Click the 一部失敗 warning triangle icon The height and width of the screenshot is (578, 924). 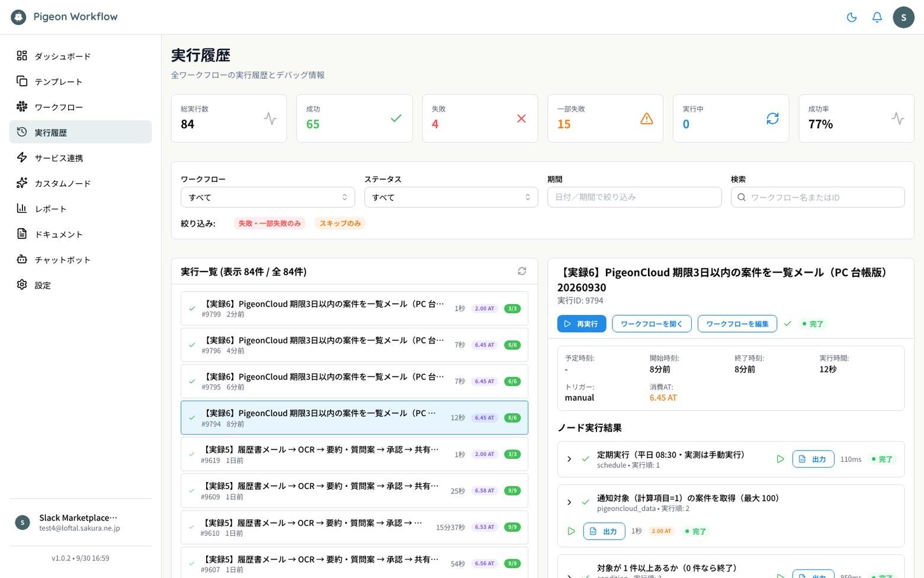tap(647, 119)
